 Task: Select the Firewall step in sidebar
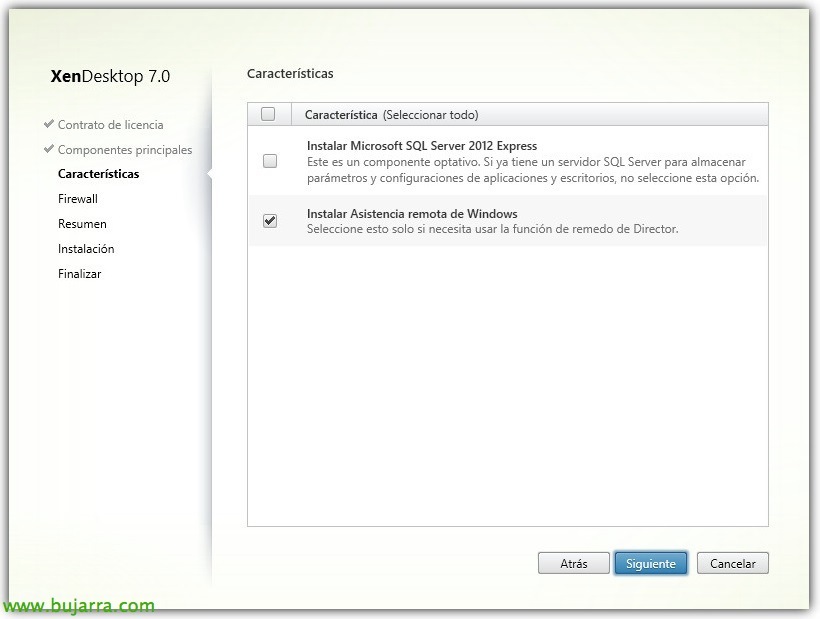tap(77, 199)
